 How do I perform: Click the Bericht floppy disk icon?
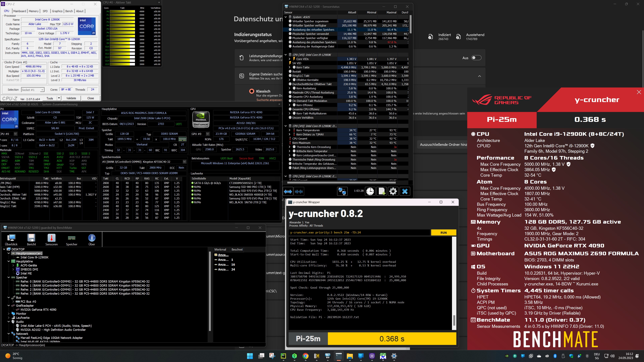pyautogui.click(x=31, y=240)
